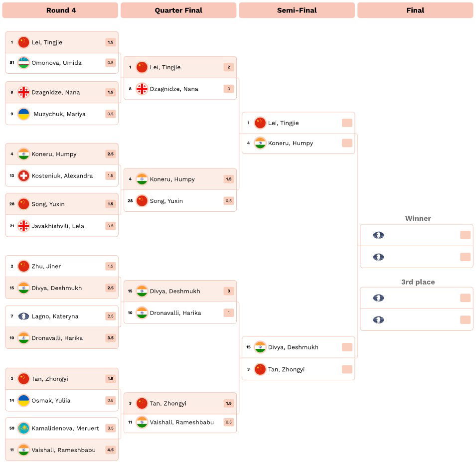Click Kazakhstan flag beside Kamalidenova, Meruert
Viewport: 476px width, 462px height.
[x=23, y=428]
